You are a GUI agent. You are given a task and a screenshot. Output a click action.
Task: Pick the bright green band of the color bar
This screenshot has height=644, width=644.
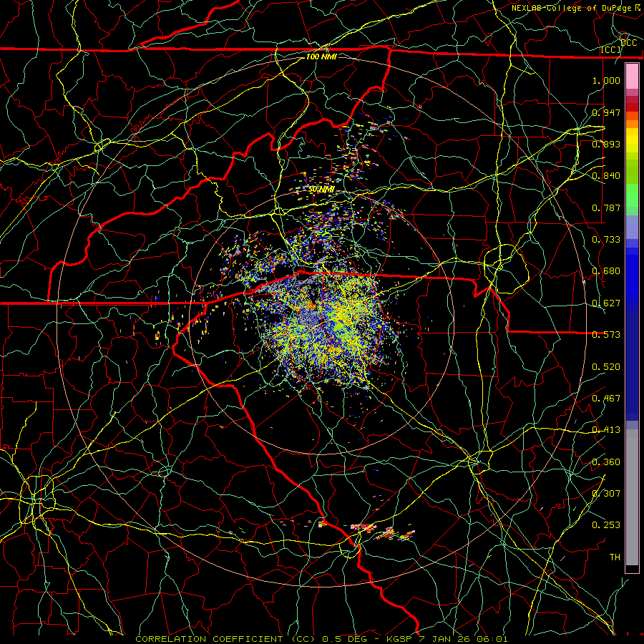pos(632,195)
